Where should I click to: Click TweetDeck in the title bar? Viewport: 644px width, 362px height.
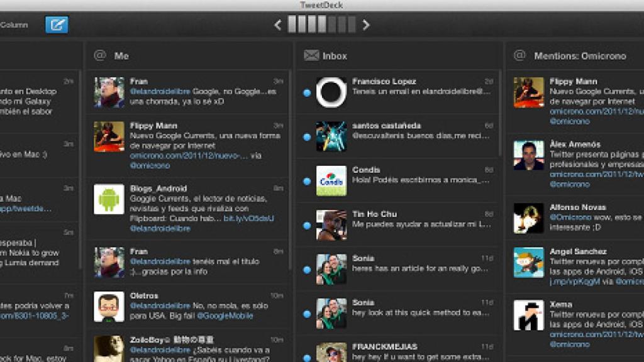[322, 4]
